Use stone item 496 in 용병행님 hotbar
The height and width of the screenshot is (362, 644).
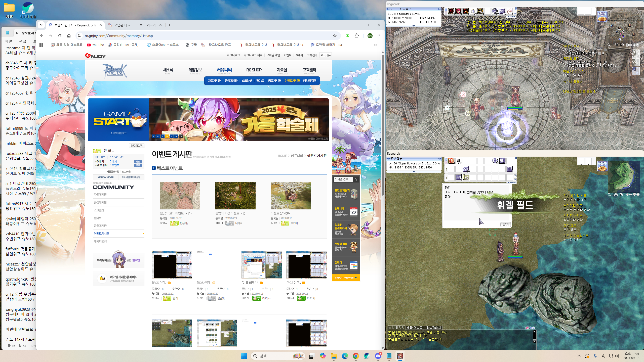[459, 161]
